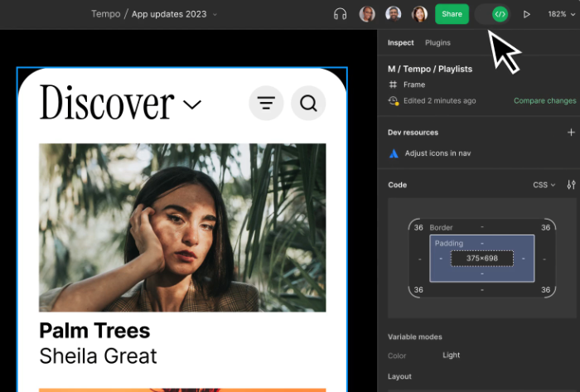This screenshot has width=580, height=392.
Task: Click the Jira icon beside Adjust icons
Action: point(394,153)
